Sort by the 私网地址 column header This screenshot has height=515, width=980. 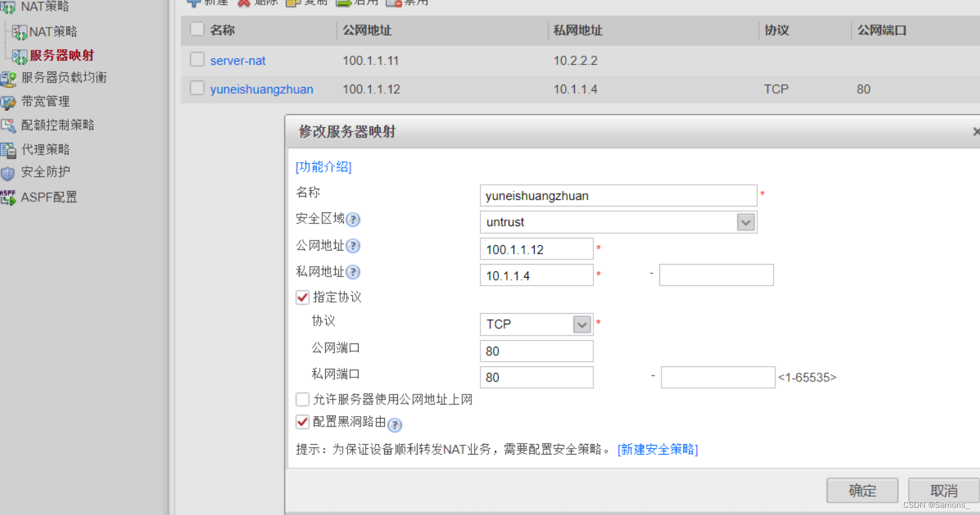(578, 30)
